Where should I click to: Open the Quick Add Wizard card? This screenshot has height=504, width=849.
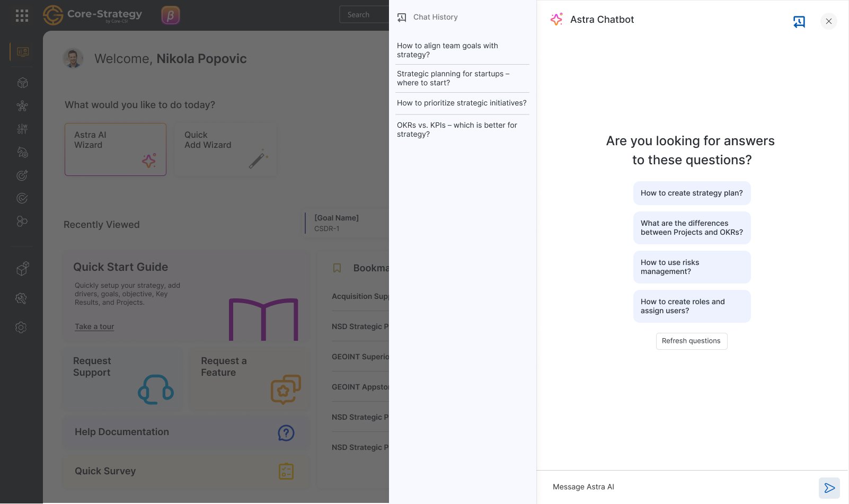coord(226,149)
